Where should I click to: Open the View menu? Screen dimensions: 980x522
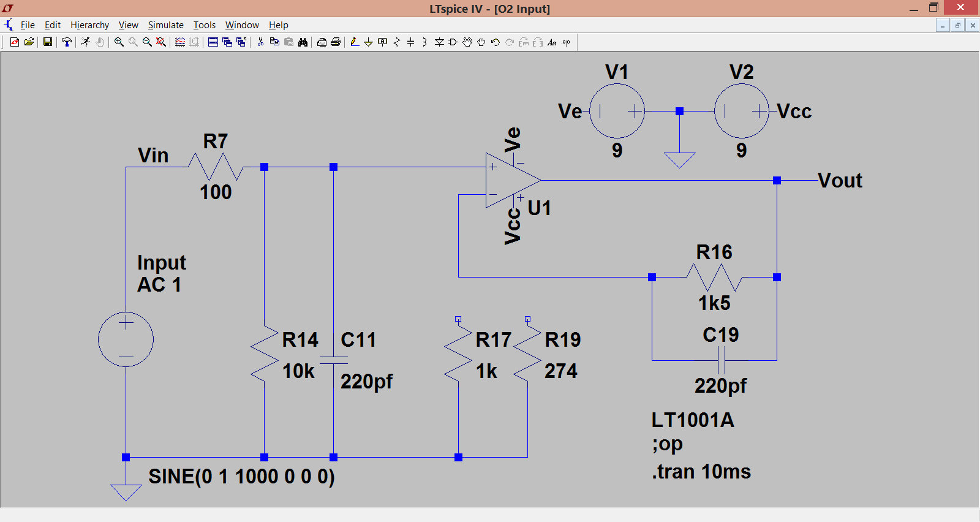coord(128,25)
